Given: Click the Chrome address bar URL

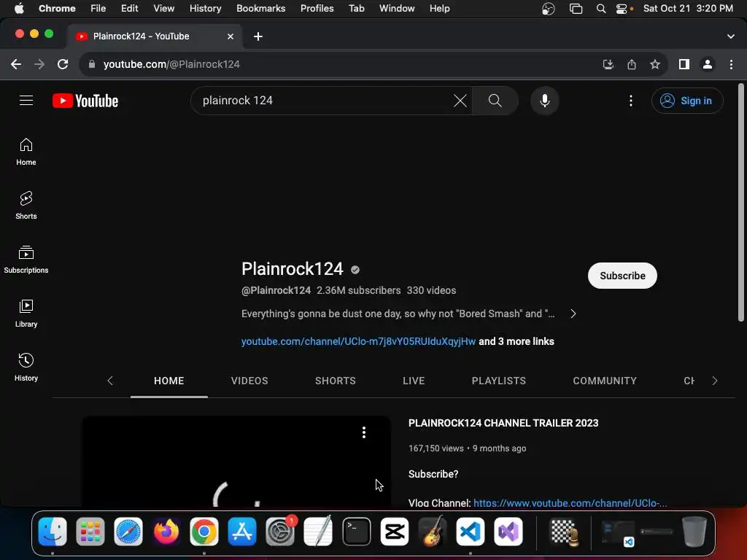Looking at the screenshot, I should (x=171, y=64).
